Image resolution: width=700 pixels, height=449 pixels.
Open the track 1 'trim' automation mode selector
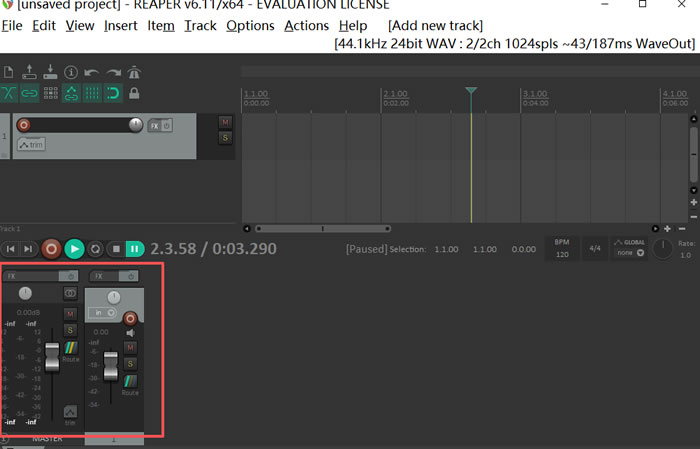tap(31, 145)
